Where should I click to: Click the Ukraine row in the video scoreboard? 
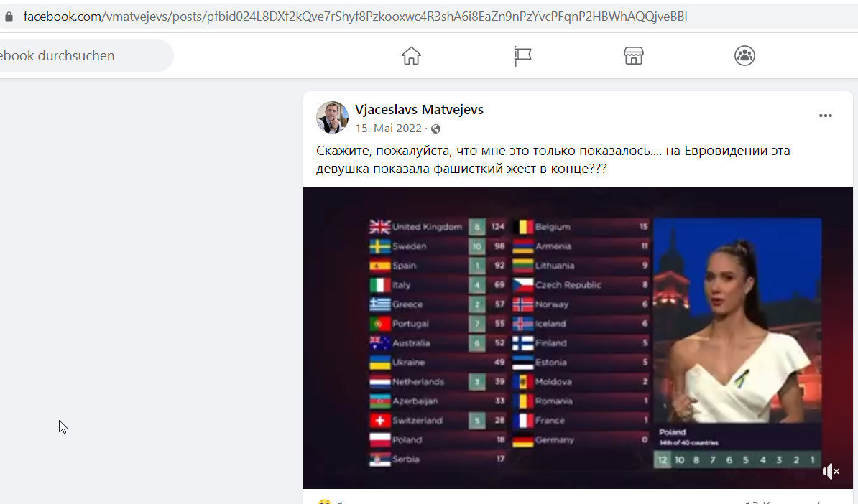click(x=438, y=362)
